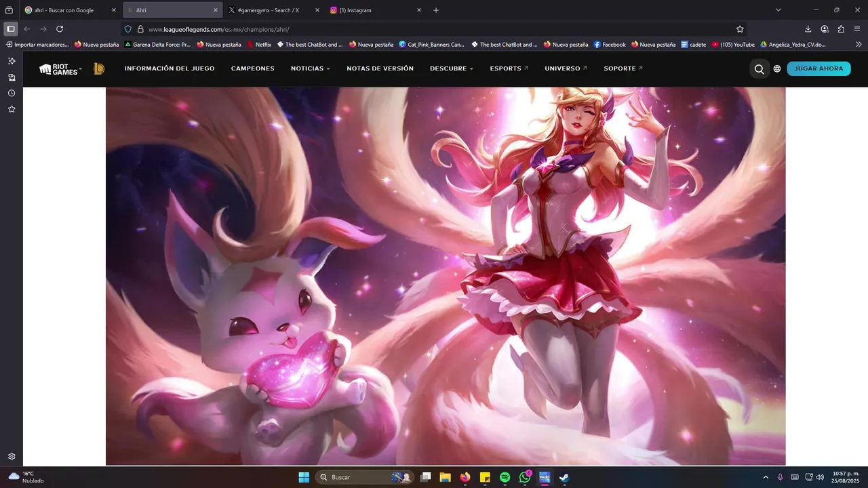Screen dimensions: 868x488
Task: Show more bookmarks overflow chevron
Action: click(859, 45)
